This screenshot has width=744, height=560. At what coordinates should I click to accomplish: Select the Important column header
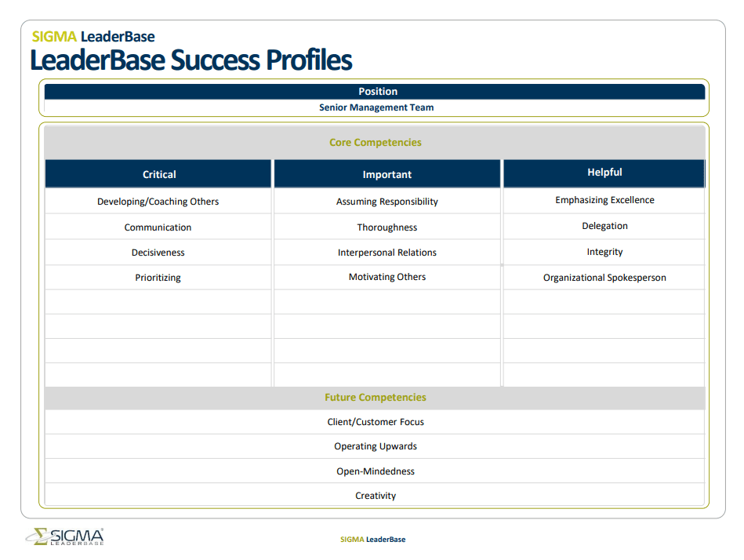coord(387,174)
